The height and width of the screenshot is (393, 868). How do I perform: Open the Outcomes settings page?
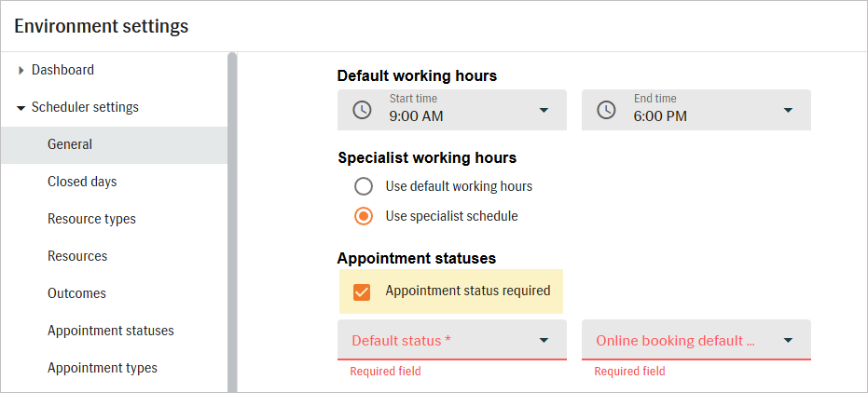point(76,293)
